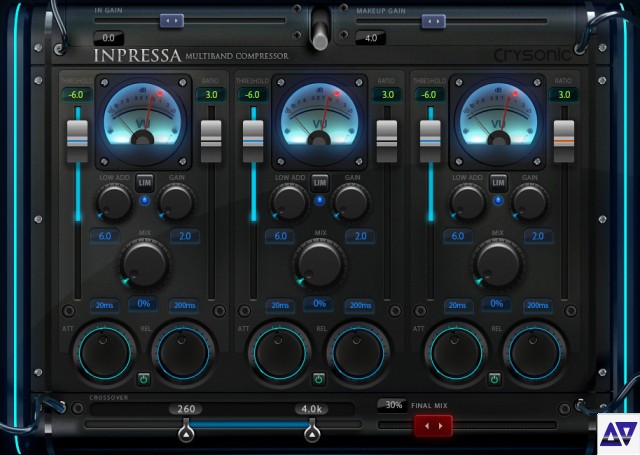Click the middle band's 200ms release field
The image size is (640, 455).
pyautogui.click(x=360, y=305)
